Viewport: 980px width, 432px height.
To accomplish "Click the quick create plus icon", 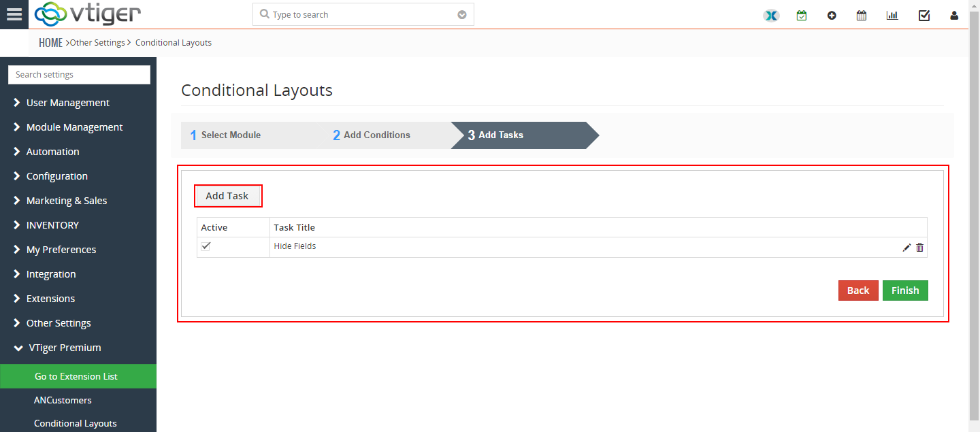I will [x=832, y=15].
